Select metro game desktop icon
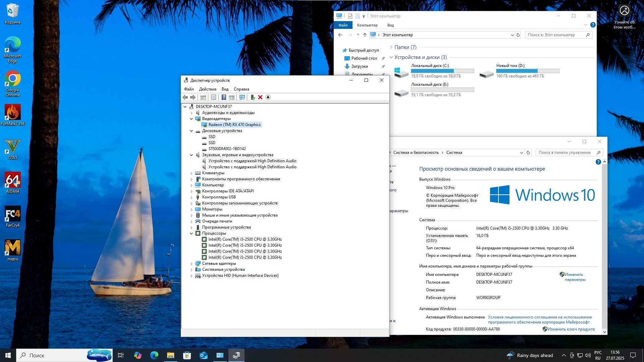Screen dimensions: 644x362 (x=13, y=250)
